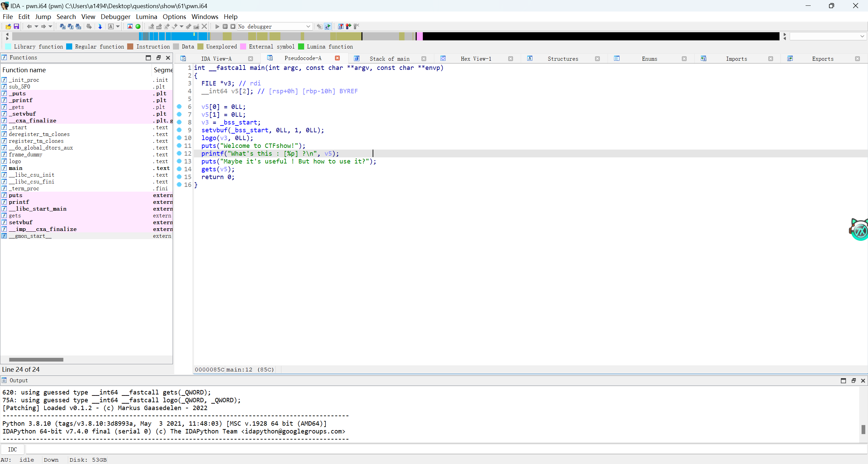Click the blue jump-to-next-problem arrow icon
This screenshot has width=868, height=464.
pyautogui.click(x=100, y=26)
